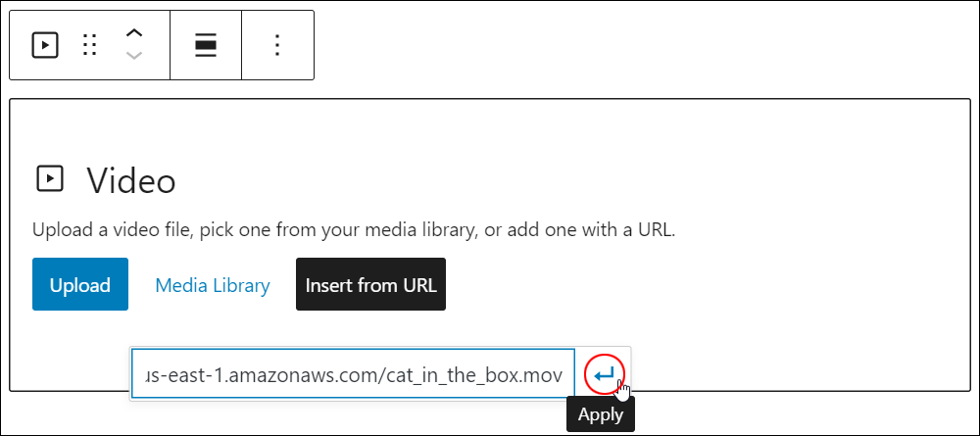
Task: Click the Apply tooltip label
Action: pos(601,414)
